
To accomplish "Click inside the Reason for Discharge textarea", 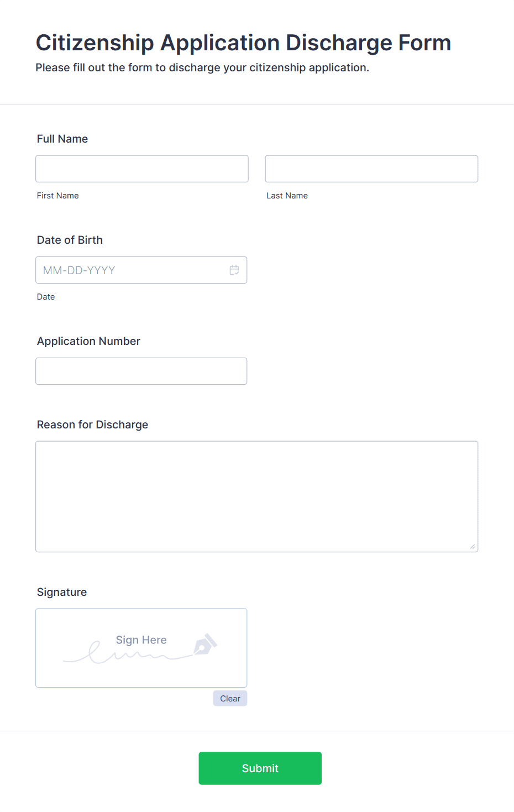I will click(257, 496).
